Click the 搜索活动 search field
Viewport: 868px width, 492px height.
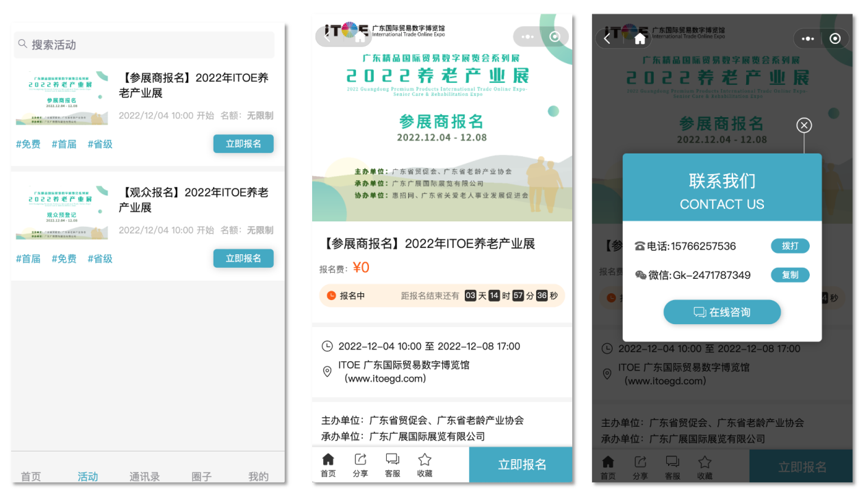[144, 45]
